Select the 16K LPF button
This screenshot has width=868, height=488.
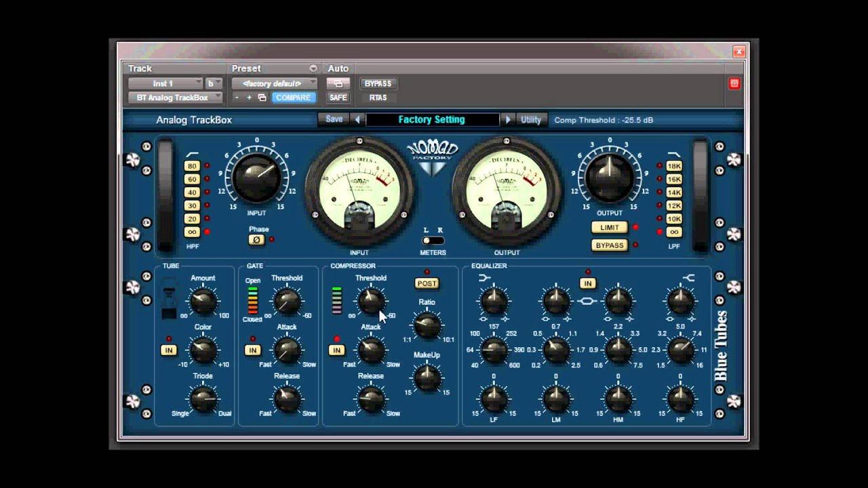(x=673, y=179)
